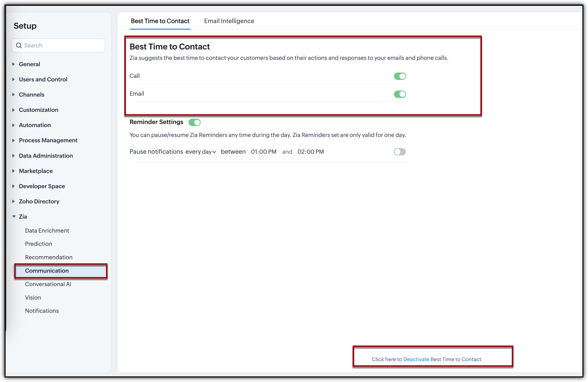Expand the Channels section arrow
Screen dimensions: 588x382
coord(13,95)
